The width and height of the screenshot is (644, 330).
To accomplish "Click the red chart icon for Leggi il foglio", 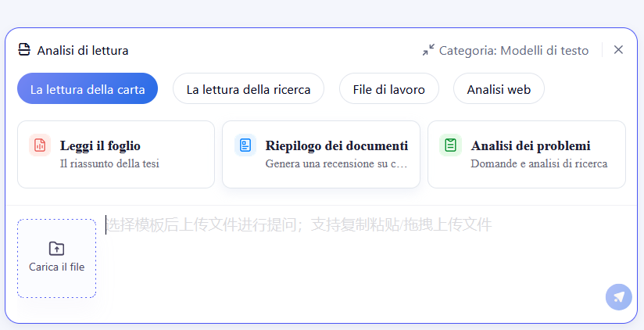I will [x=40, y=145].
